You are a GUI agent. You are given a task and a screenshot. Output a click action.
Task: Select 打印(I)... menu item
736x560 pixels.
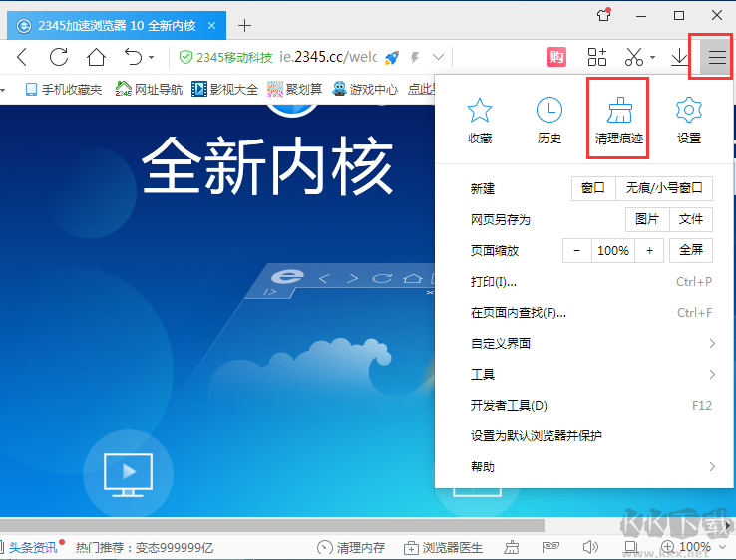click(x=584, y=281)
